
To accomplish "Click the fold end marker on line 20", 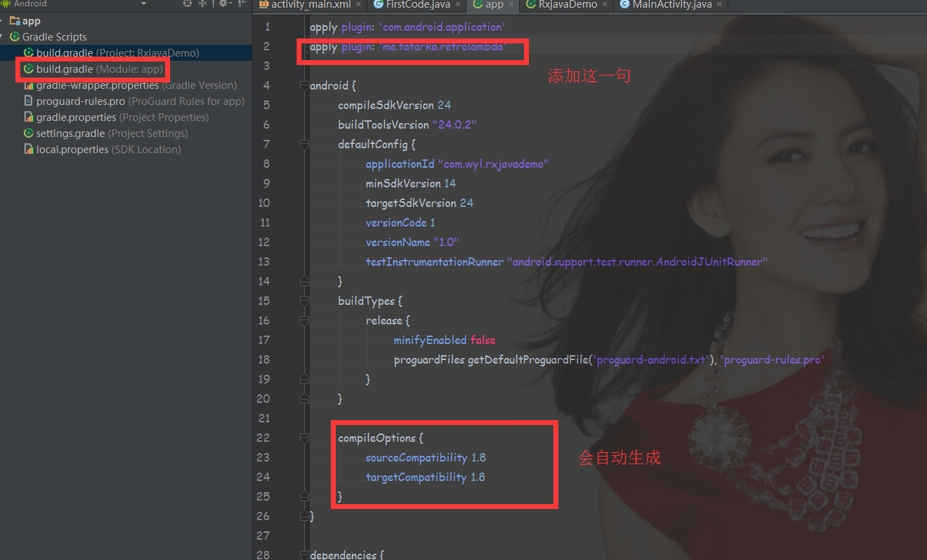I will pyautogui.click(x=304, y=399).
